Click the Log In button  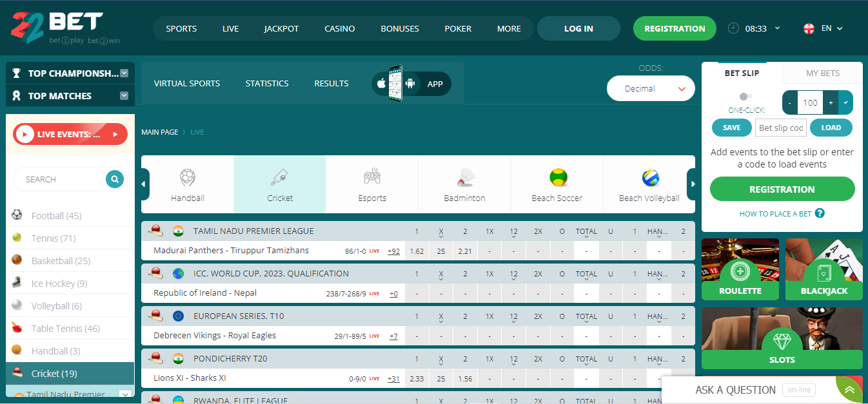578,28
